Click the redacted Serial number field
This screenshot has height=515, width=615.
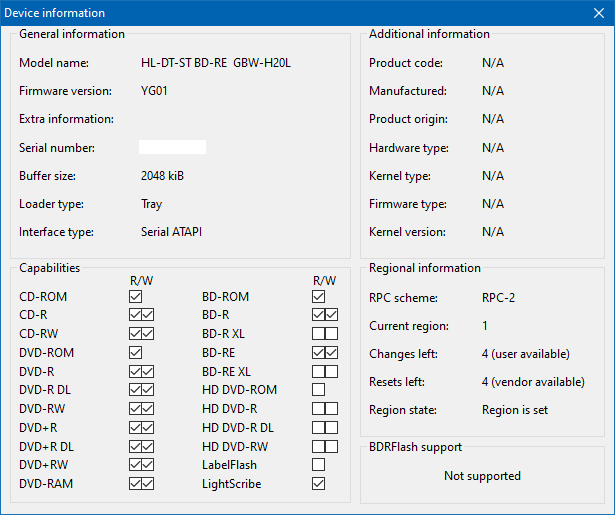[172, 147]
